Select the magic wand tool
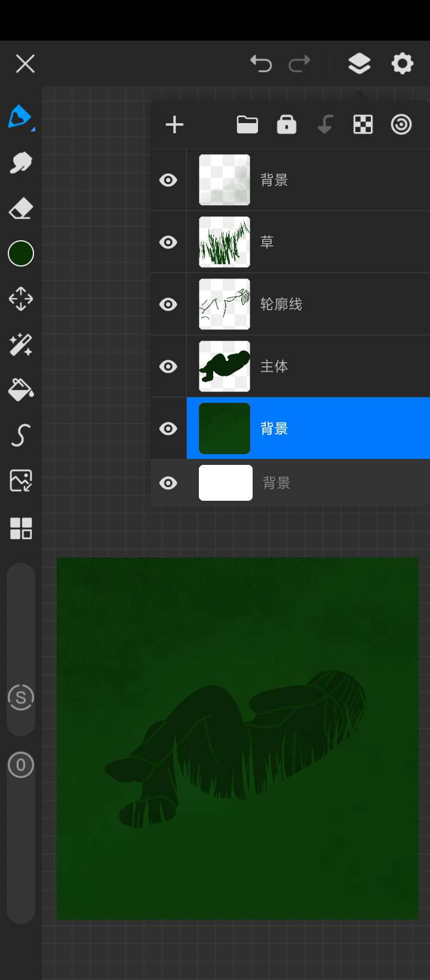The width and height of the screenshot is (430, 980). click(x=21, y=345)
